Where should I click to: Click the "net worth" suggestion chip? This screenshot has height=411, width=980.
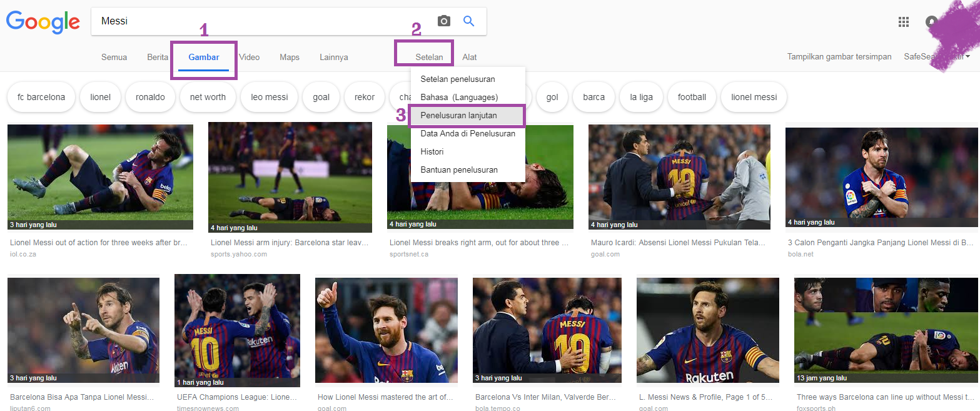[x=208, y=97]
